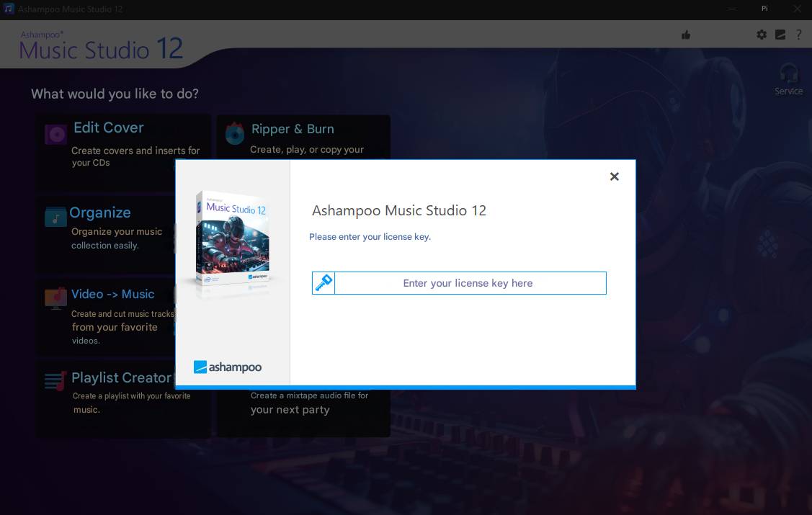Viewport: 812px width, 515px height.
Task: Click 'Organize your music collection easily.' text
Action: [117, 238]
